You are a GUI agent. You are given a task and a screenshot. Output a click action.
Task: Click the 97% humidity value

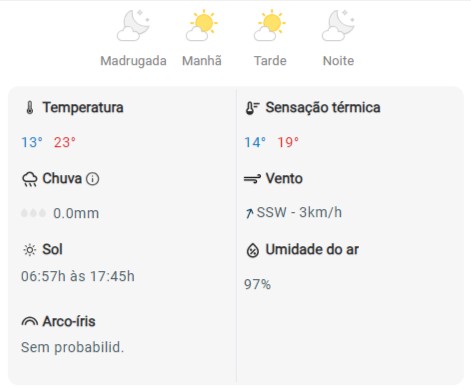click(257, 284)
